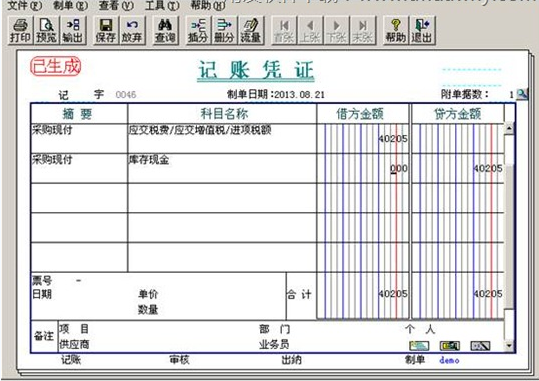
Task: Open the 制单 menu
Action: tap(70, 6)
